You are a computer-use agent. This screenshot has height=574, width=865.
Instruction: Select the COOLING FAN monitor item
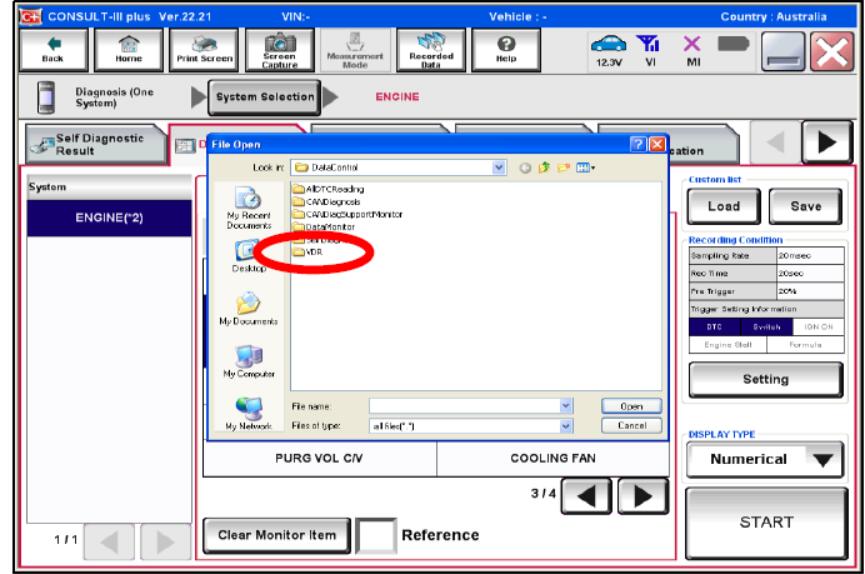(x=553, y=459)
